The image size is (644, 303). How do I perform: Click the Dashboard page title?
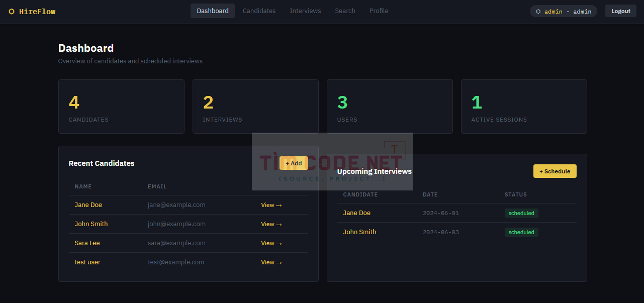click(86, 48)
